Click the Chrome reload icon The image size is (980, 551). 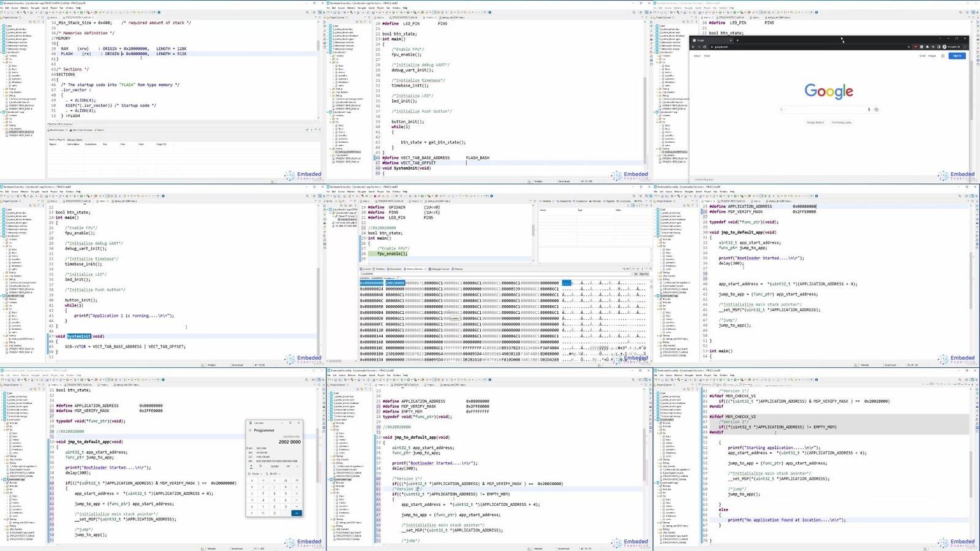pyautogui.click(x=705, y=47)
